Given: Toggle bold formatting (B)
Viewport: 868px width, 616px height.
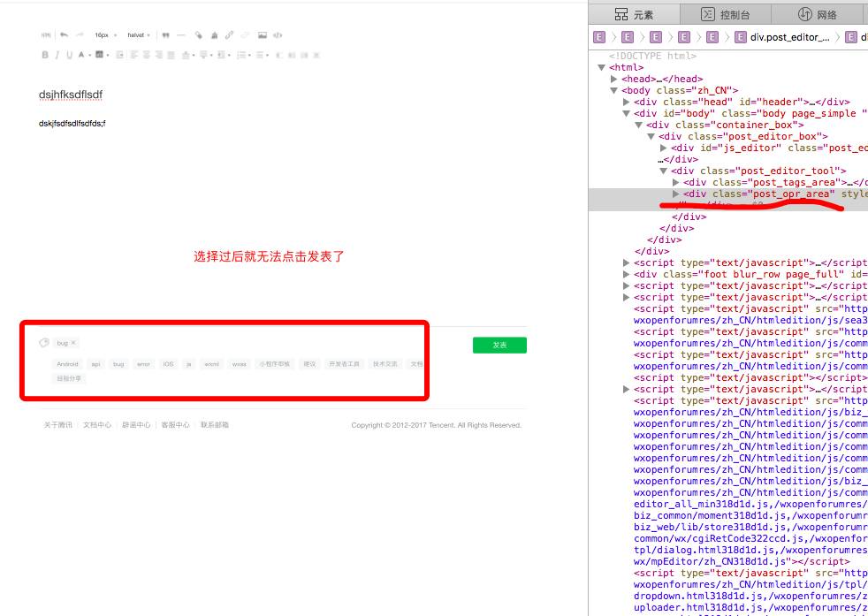Looking at the screenshot, I should [45, 55].
